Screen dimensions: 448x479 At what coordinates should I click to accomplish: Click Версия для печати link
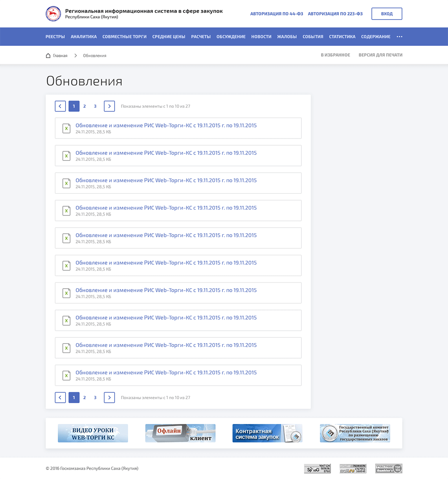click(380, 55)
